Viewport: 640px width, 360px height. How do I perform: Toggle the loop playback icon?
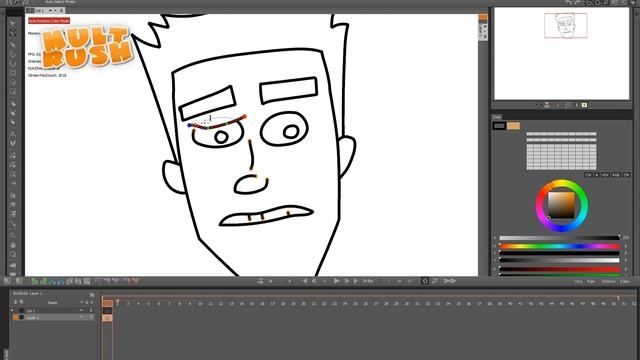coord(435,281)
